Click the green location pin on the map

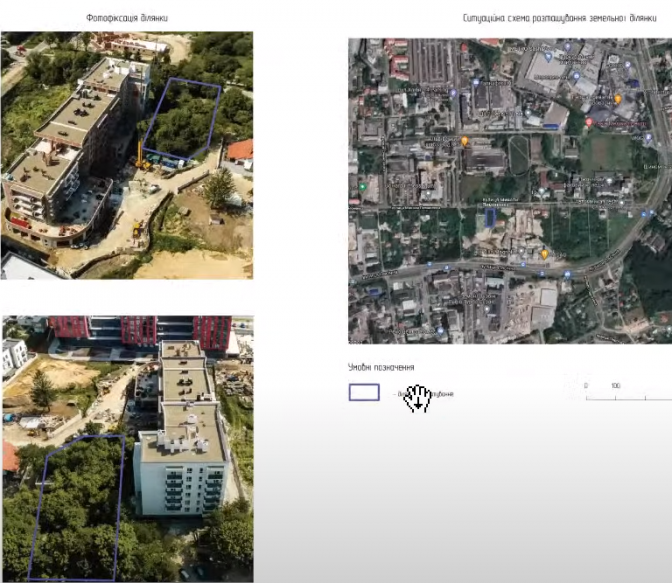[363, 186]
